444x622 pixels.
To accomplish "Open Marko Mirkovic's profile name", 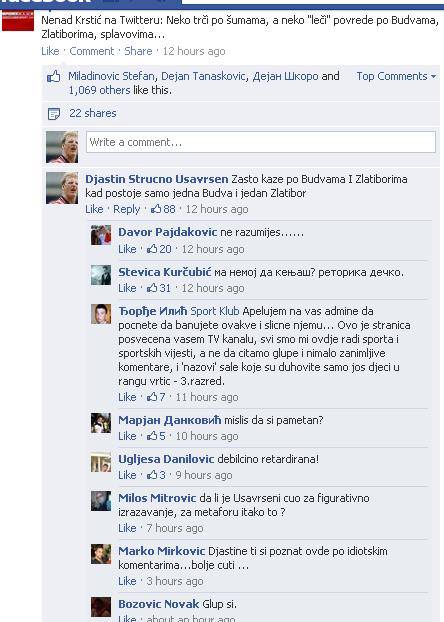I will tap(161, 551).
